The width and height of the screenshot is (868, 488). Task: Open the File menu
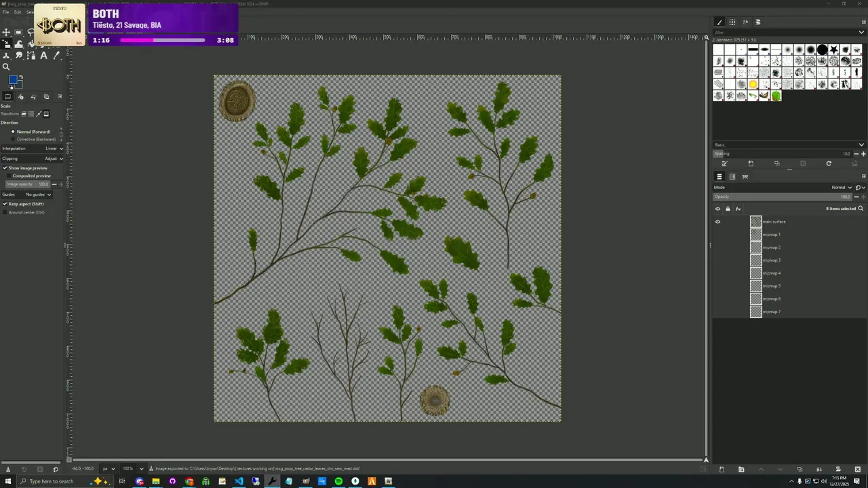coord(6,12)
